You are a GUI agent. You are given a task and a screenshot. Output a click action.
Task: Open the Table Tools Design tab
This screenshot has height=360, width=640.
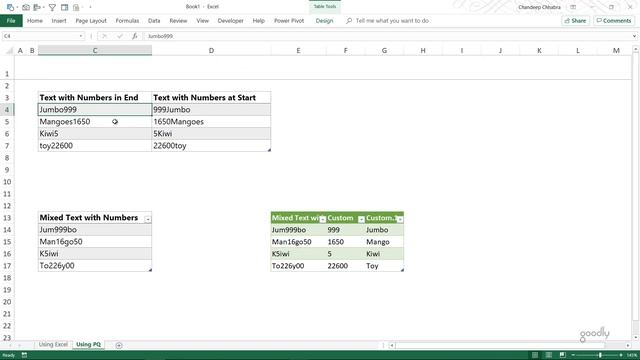coord(324,21)
